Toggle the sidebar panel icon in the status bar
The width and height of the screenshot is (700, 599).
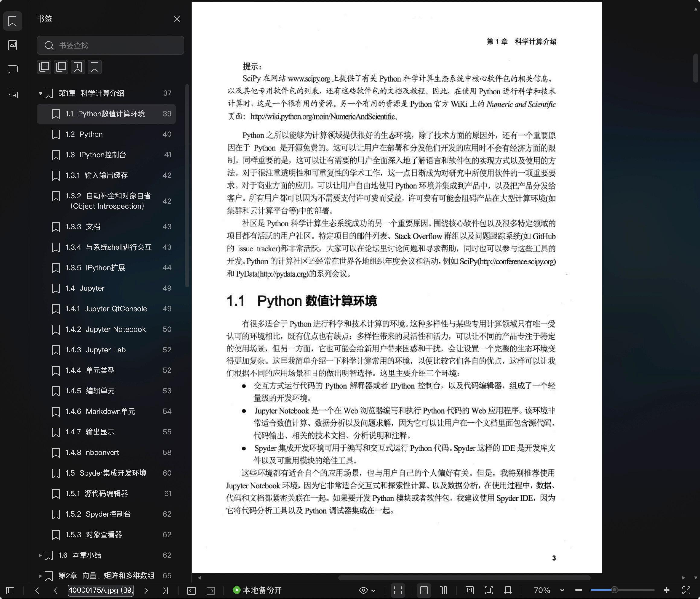(x=11, y=590)
